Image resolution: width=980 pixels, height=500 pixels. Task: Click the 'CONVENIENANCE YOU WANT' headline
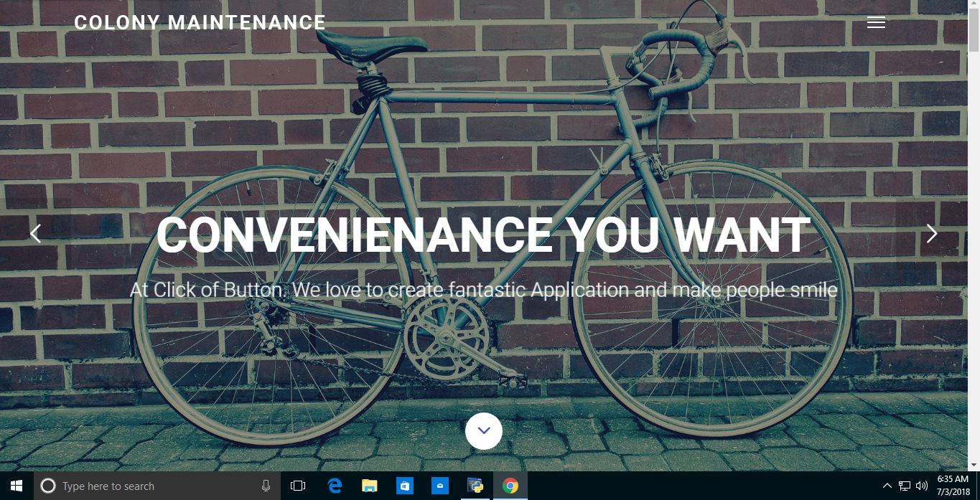483,235
